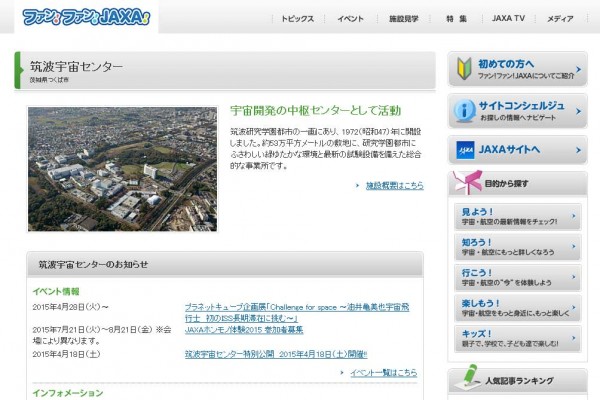
Task: Open the サイトコンシェルジュ banner
Action: point(517,111)
